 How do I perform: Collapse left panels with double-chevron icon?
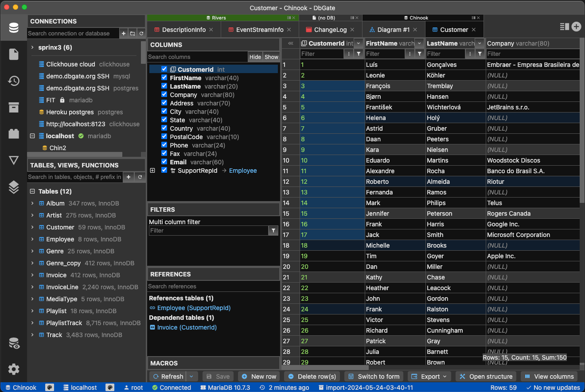pos(291,43)
